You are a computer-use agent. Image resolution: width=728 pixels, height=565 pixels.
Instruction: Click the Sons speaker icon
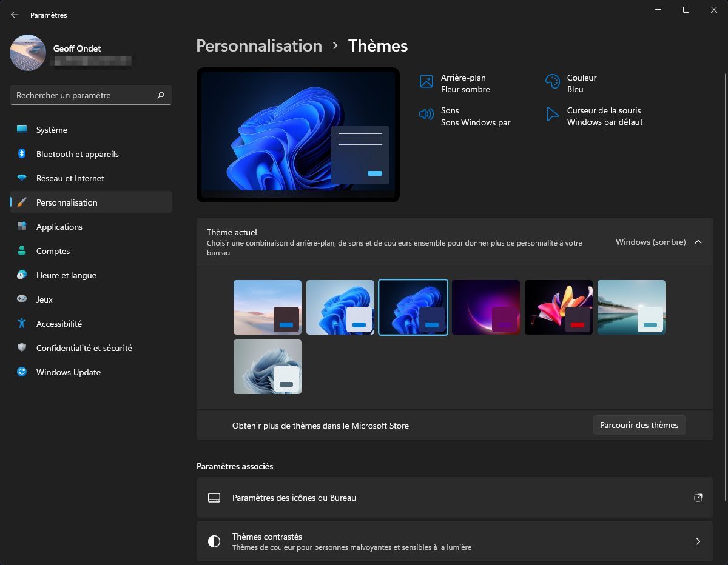[x=426, y=114]
